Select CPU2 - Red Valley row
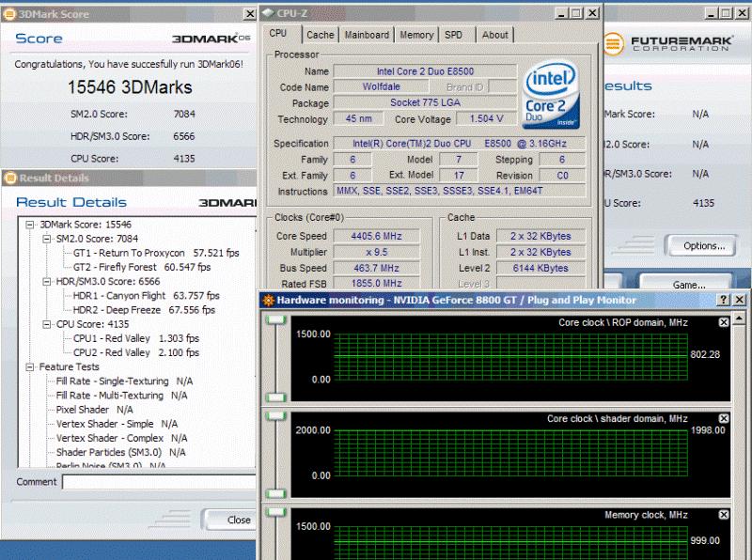 (x=135, y=353)
